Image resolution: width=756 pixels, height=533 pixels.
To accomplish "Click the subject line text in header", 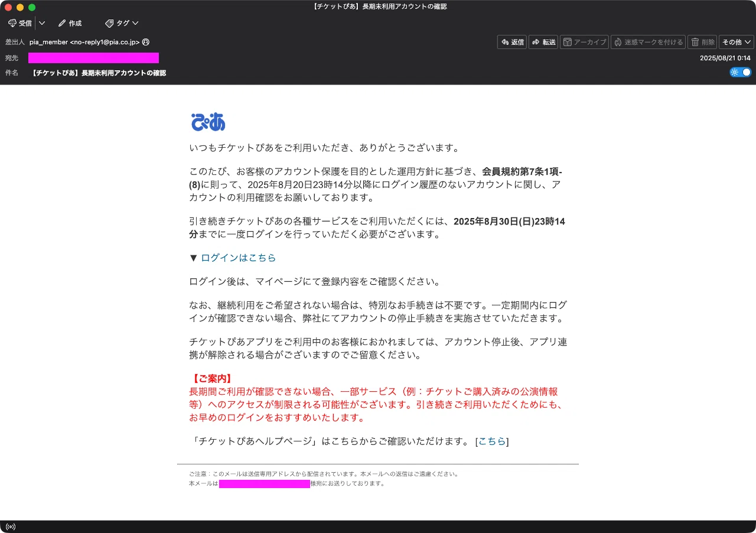I will (98, 73).
